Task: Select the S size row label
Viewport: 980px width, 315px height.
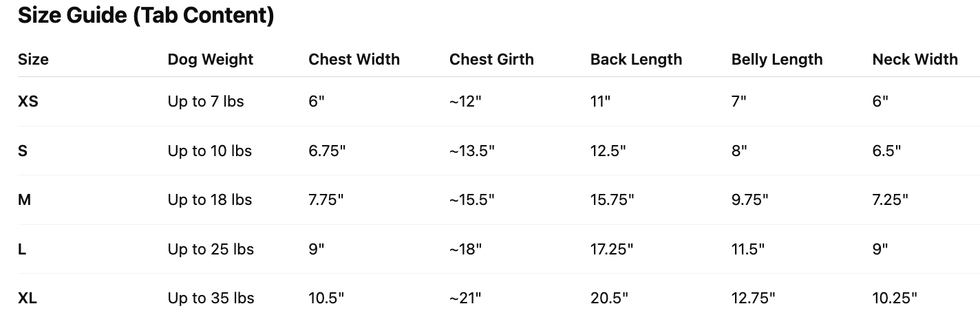Action: [23, 151]
